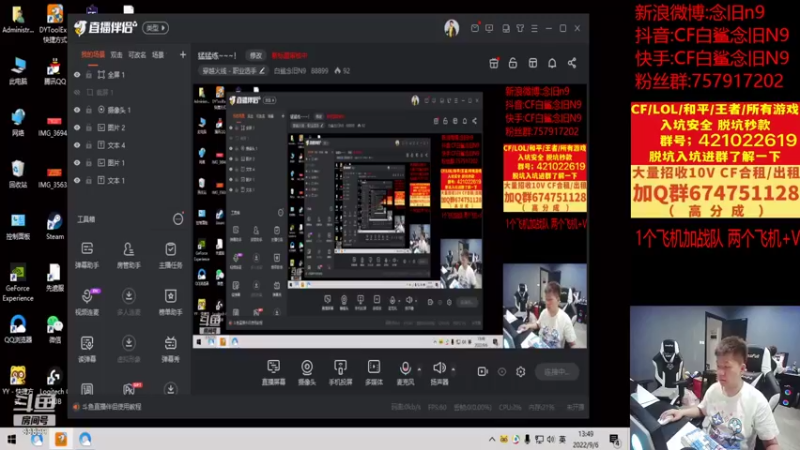Open the 榜单助手 tool

point(170,302)
